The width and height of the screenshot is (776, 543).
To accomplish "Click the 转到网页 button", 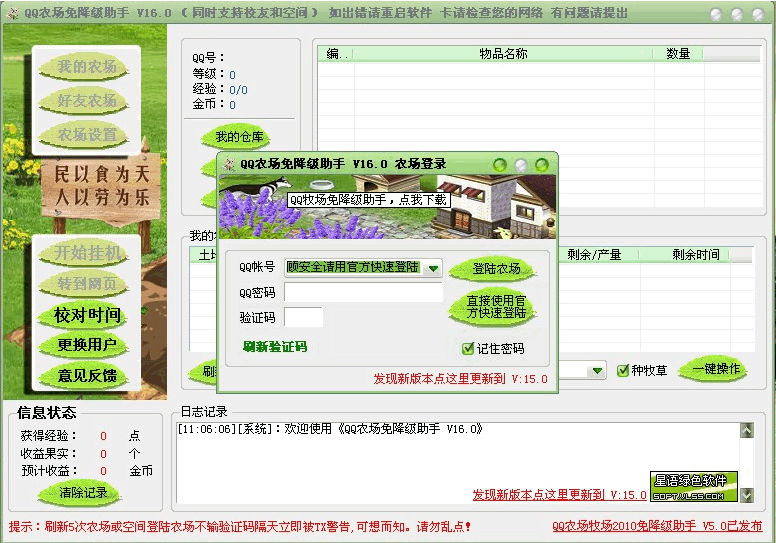I will click(x=85, y=284).
